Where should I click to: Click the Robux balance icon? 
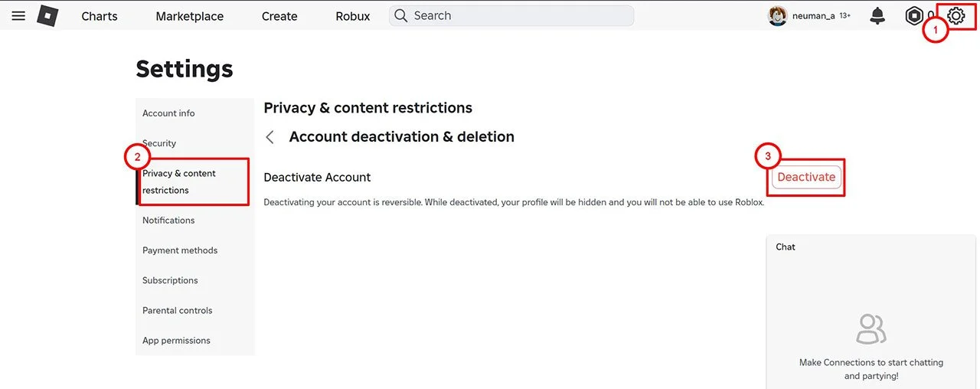point(914,15)
